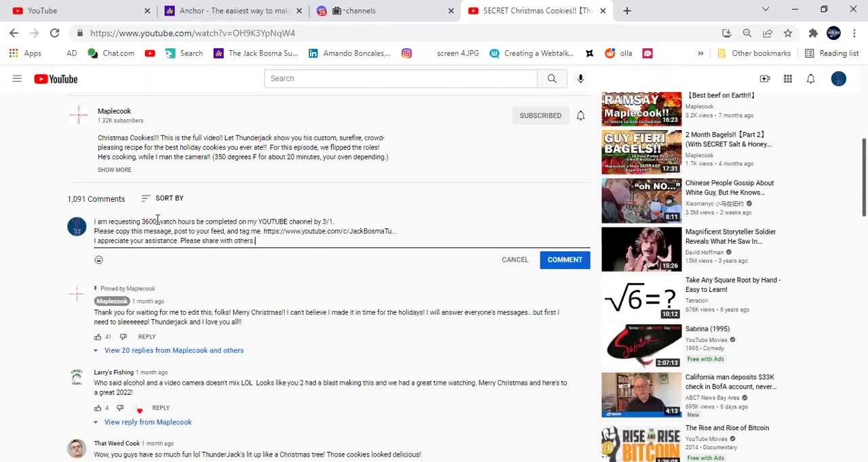Dislike the Larry's Fishing comment

[x=120, y=408]
